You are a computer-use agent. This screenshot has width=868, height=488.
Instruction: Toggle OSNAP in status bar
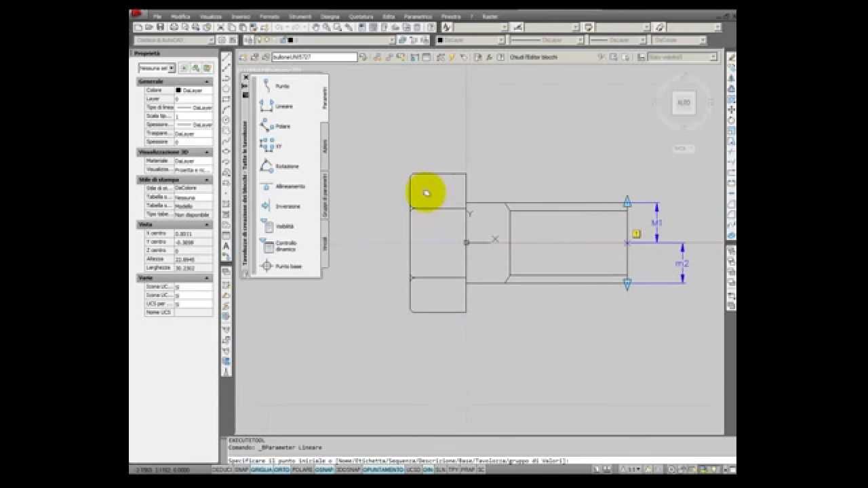point(324,469)
